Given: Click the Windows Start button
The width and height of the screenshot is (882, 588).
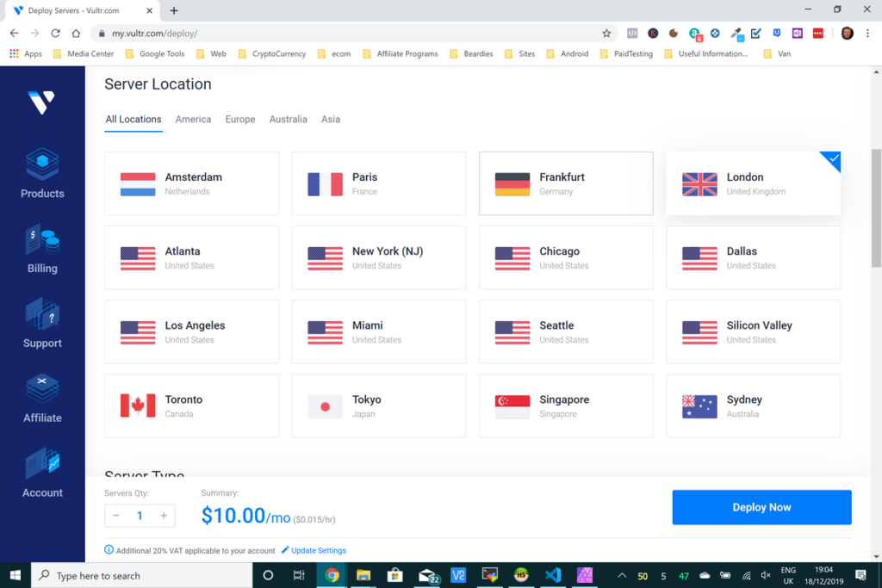Looking at the screenshot, I should coord(16,575).
